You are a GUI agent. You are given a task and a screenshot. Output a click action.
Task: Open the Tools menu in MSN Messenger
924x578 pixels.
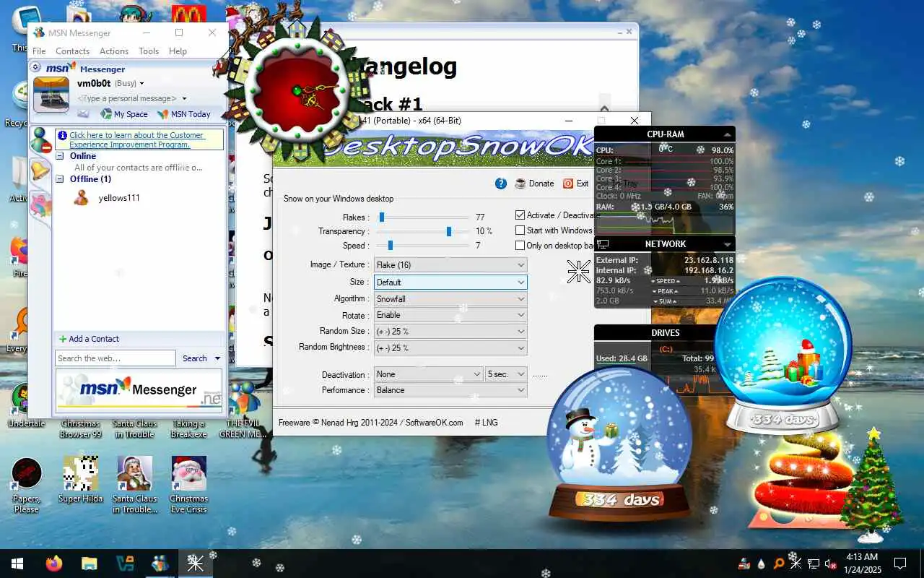149,51
